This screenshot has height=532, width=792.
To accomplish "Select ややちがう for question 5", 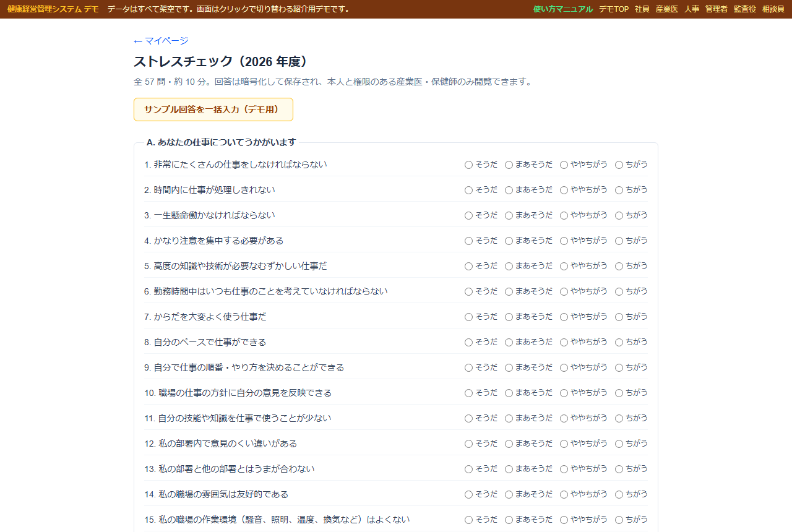I will (564, 266).
